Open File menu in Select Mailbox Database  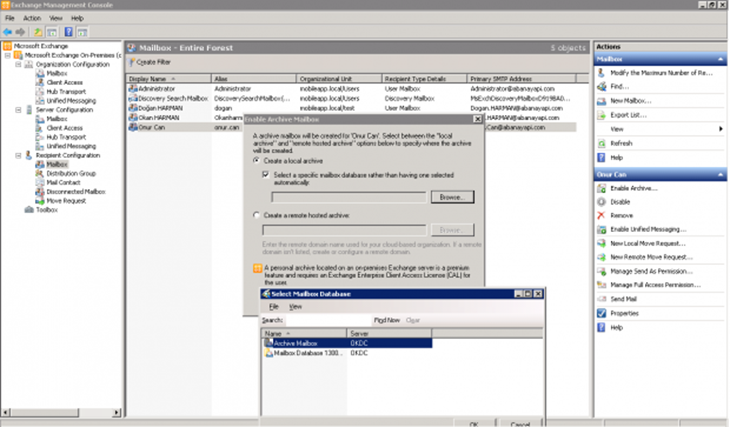coord(273,307)
